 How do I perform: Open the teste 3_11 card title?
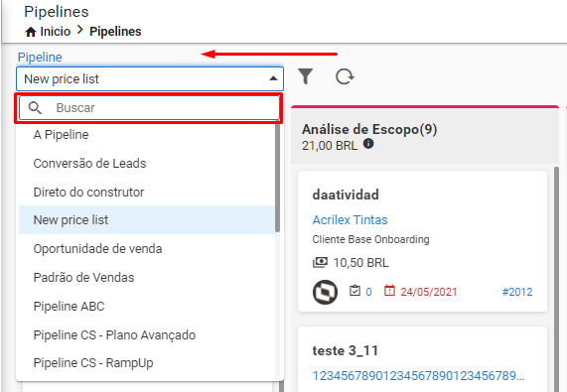[x=345, y=350]
